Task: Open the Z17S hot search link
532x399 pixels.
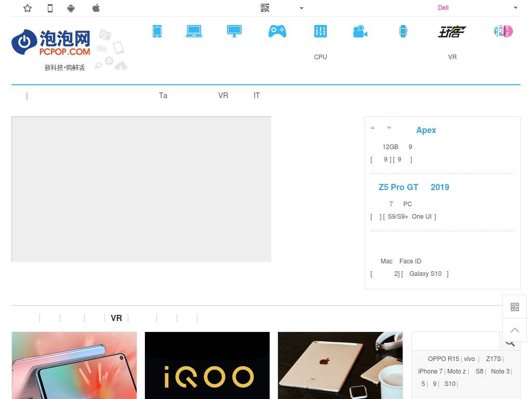Action: 494,359
